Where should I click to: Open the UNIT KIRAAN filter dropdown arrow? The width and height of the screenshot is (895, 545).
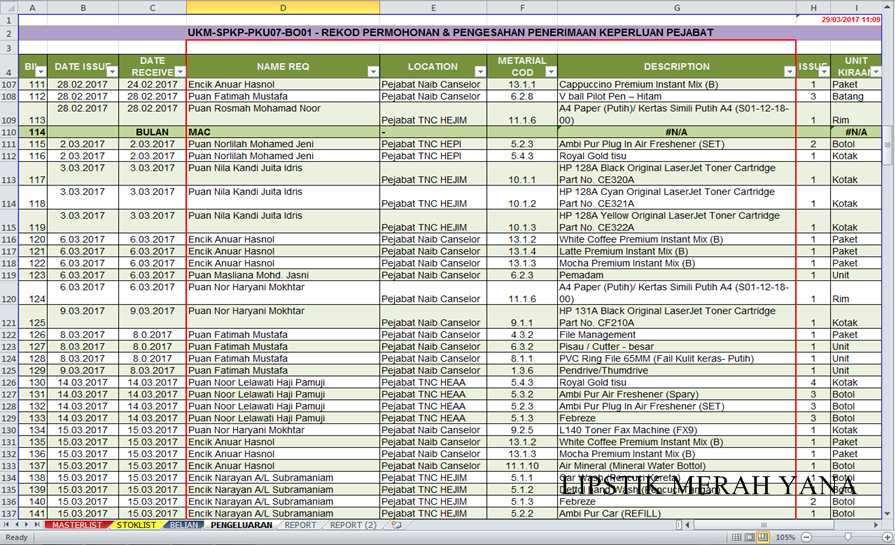[876, 71]
